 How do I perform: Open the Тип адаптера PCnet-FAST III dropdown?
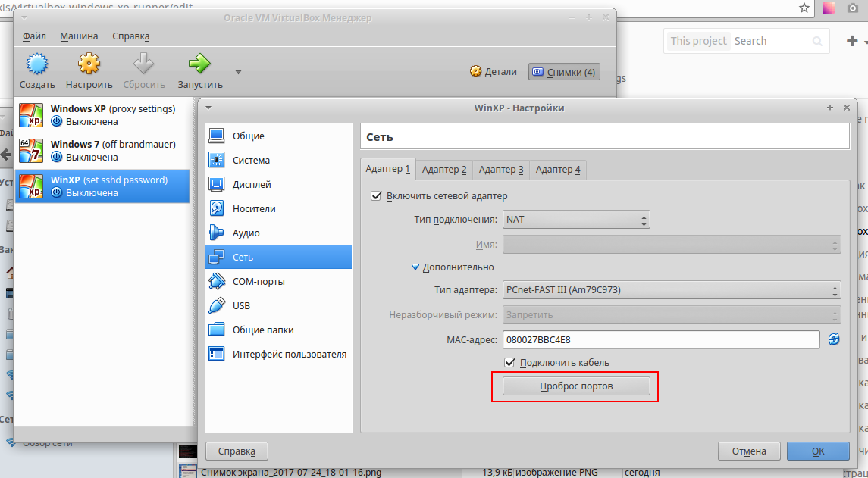pyautogui.click(x=672, y=290)
